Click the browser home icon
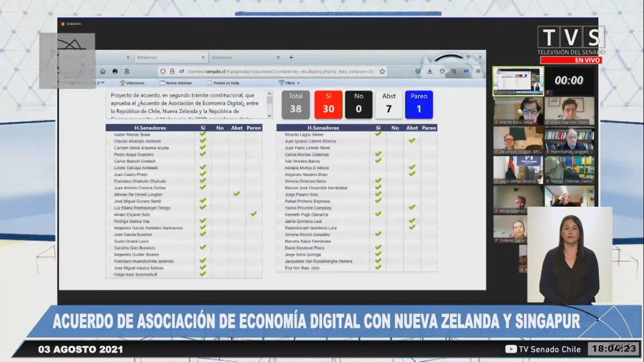Image resolution: width=644 pixels, height=362 pixels. click(103, 71)
